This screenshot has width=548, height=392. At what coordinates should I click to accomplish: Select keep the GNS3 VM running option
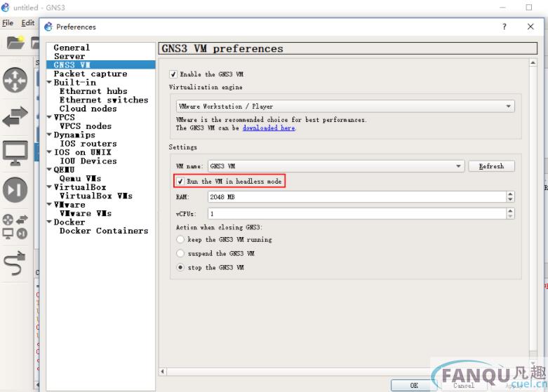tap(180, 240)
